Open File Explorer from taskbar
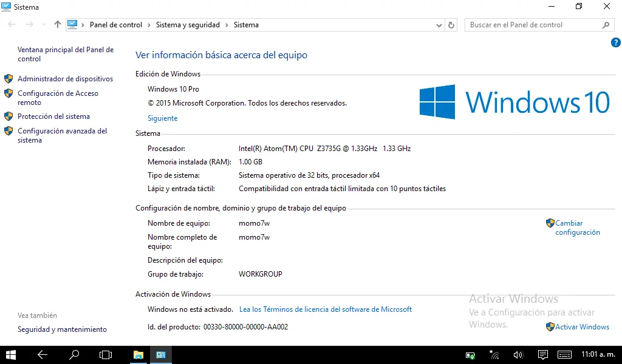This screenshot has height=364, width=622. [x=138, y=355]
